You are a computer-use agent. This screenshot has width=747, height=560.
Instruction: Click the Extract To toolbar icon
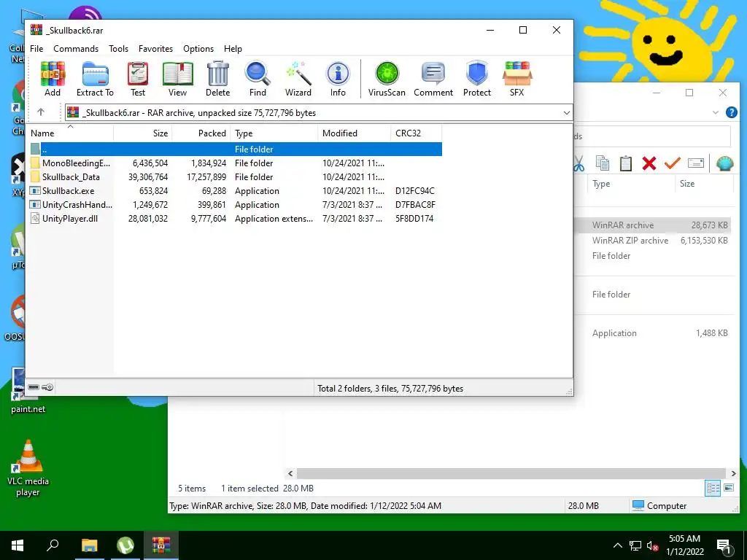[96, 79]
